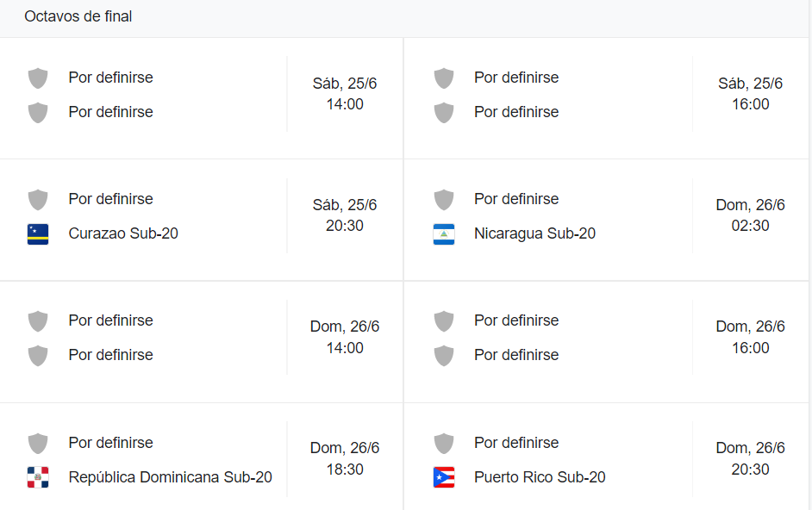Click placeholder shield above Nicaragua Sub-20
This screenshot has height=510, width=812.
(x=444, y=200)
